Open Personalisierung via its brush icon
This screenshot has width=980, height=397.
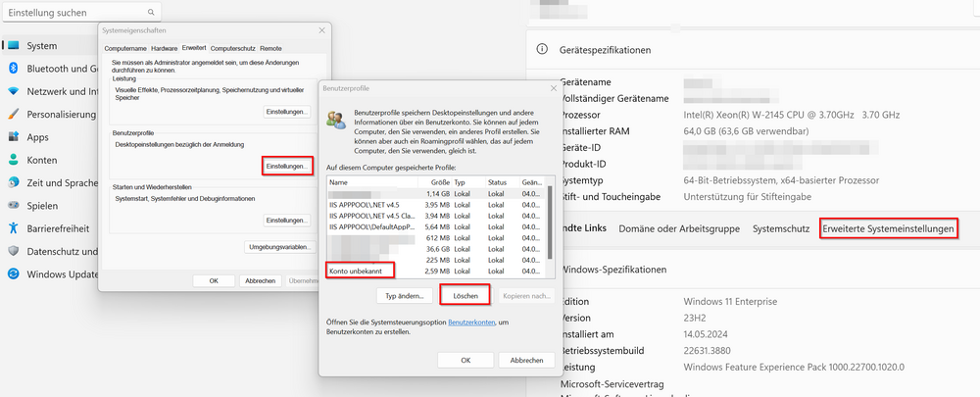click(14, 114)
